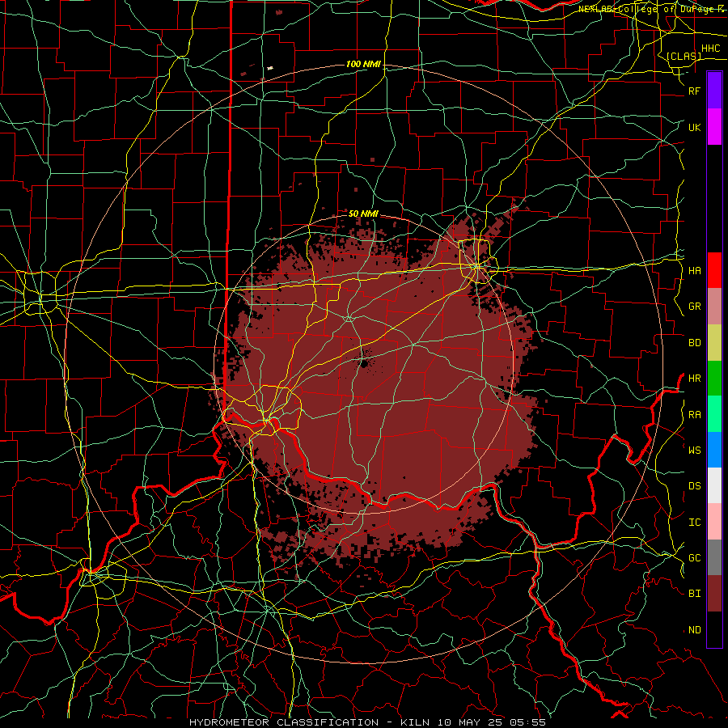
Task: Click the 'WS' legend label
Action: tap(695, 450)
